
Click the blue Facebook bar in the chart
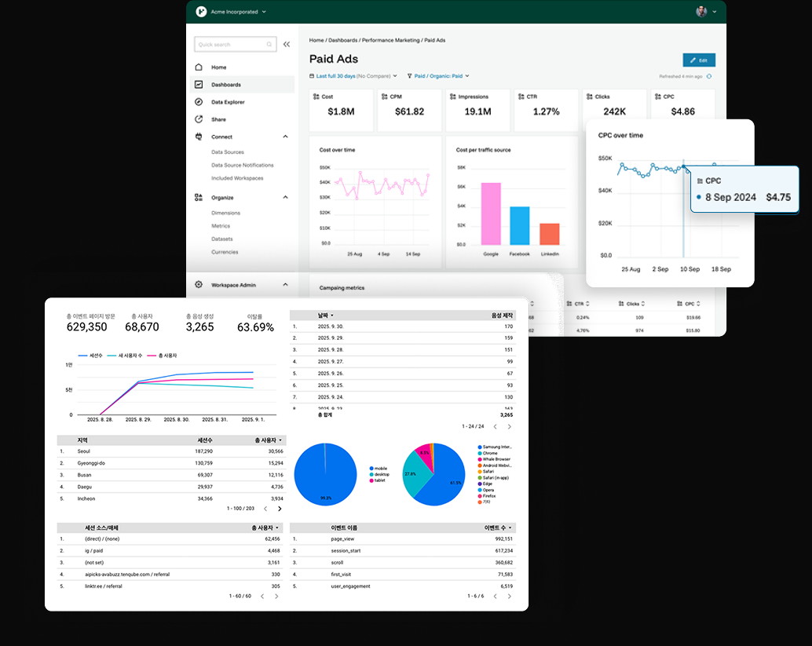pos(520,226)
